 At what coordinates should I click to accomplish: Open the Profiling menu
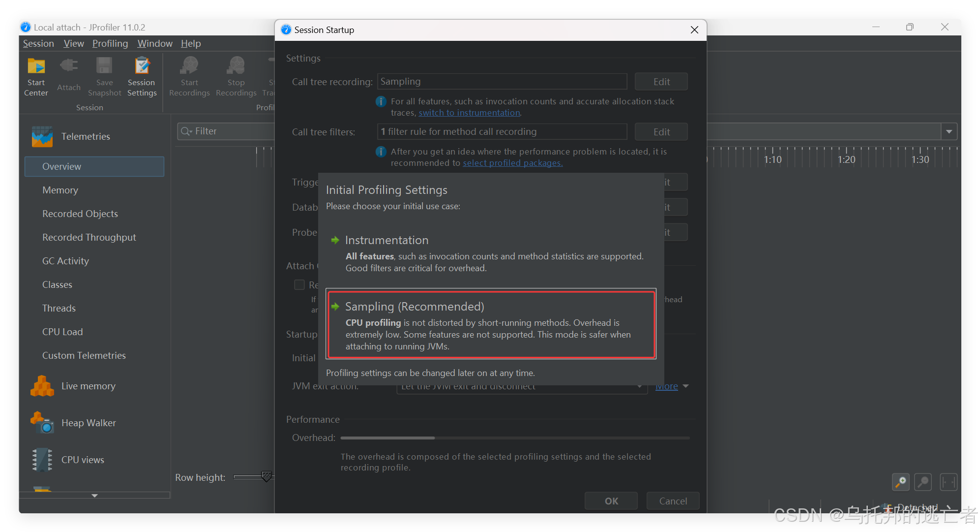point(110,43)
